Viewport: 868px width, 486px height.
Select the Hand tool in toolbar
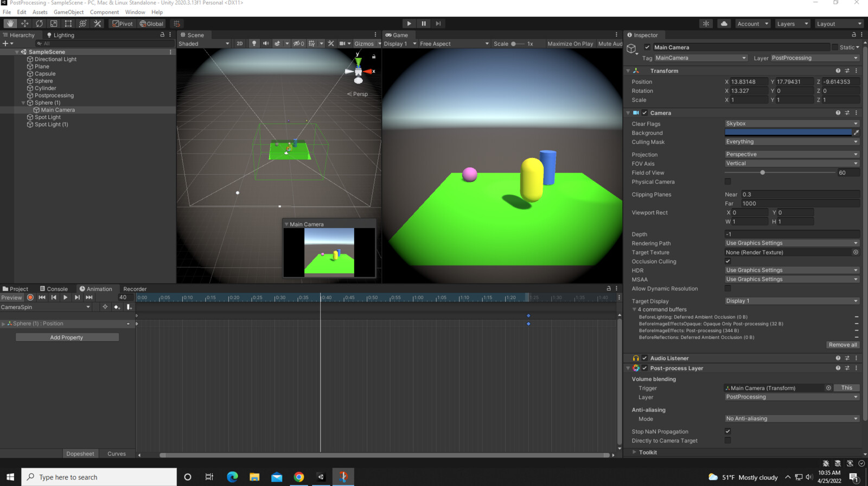10,24
